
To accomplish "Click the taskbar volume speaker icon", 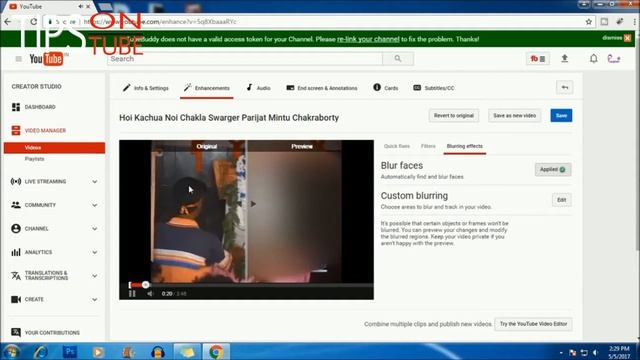I will [x=596, y=353].
